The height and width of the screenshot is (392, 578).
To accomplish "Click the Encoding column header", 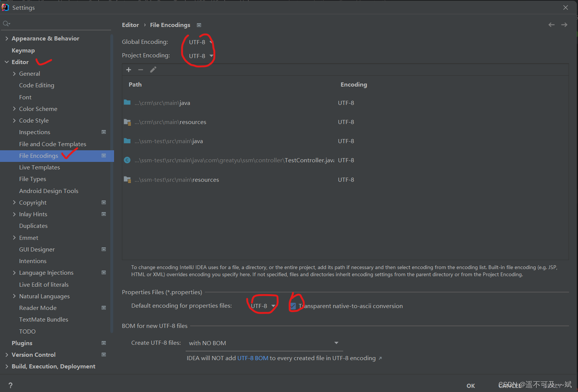I will pyautogui.click(x=354, y=84).
